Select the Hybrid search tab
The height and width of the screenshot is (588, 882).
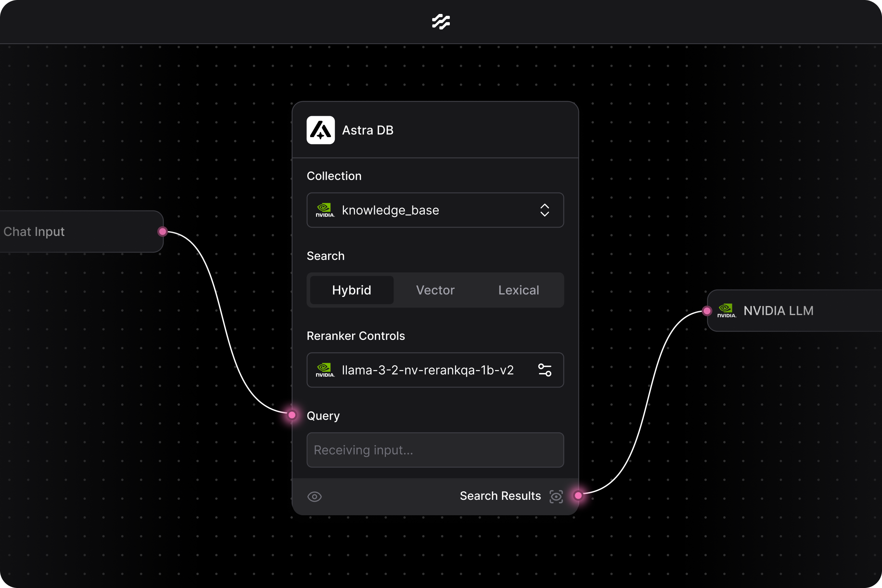pos(351,290)
